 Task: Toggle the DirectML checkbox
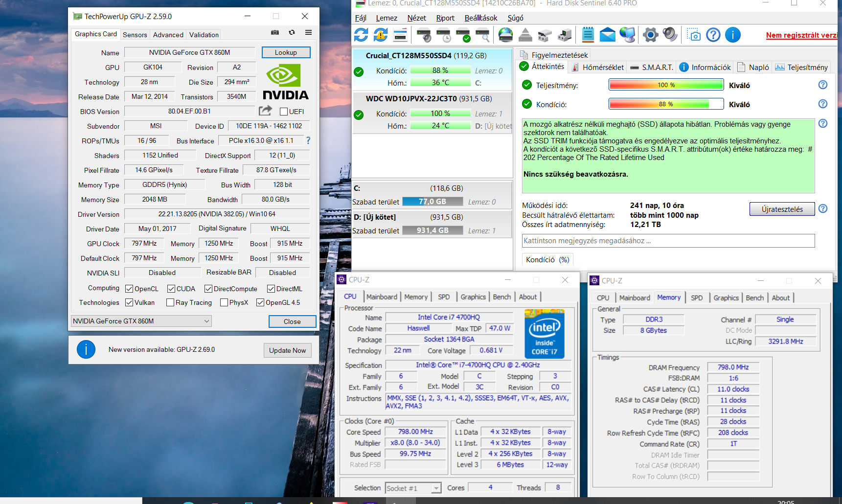[271, 289]
